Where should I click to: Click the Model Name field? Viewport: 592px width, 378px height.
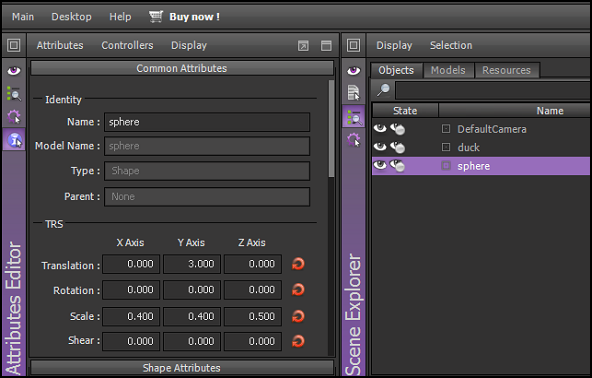(x=207, y=146)
